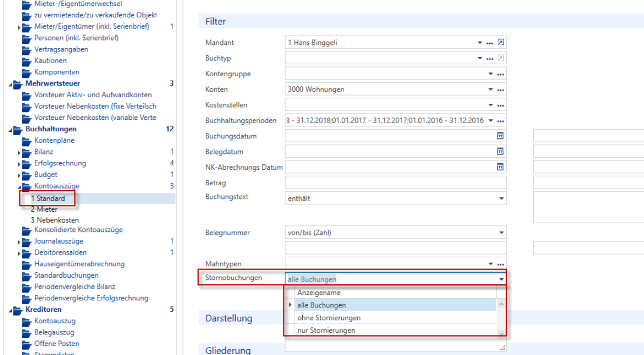Viewport: 644px width, 355px height.
Task: Click the Kontenpläne folder icon
Action: point(26,141)
